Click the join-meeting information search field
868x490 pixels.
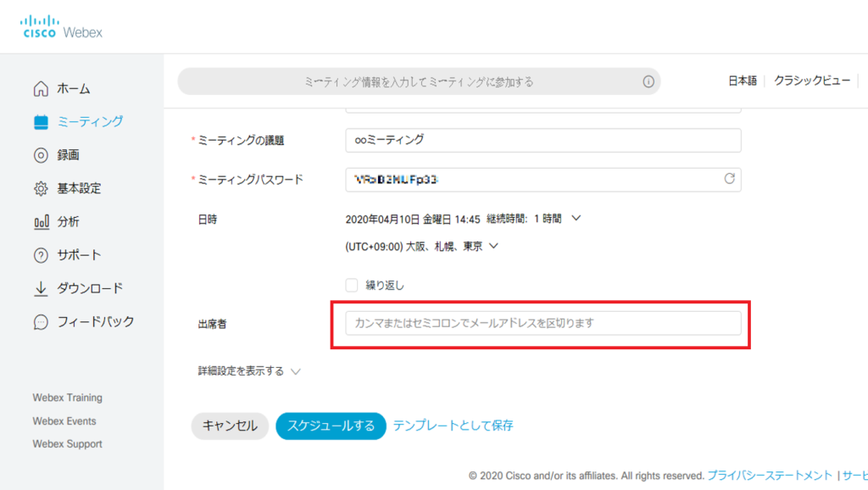[419, 82]
